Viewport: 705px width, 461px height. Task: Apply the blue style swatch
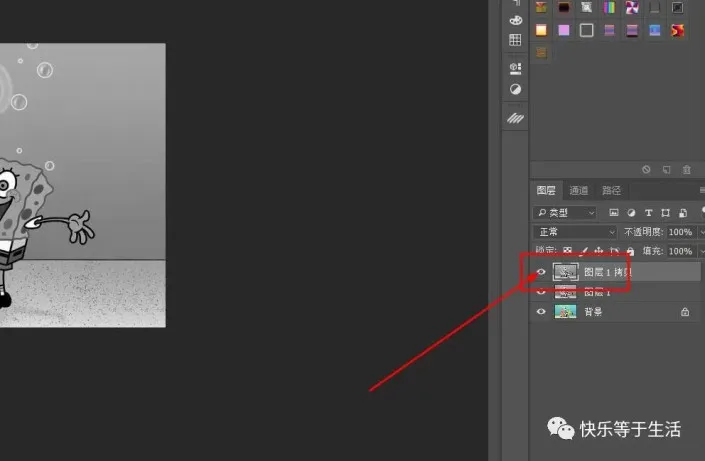pyautogui.click(x=655, y=30)
